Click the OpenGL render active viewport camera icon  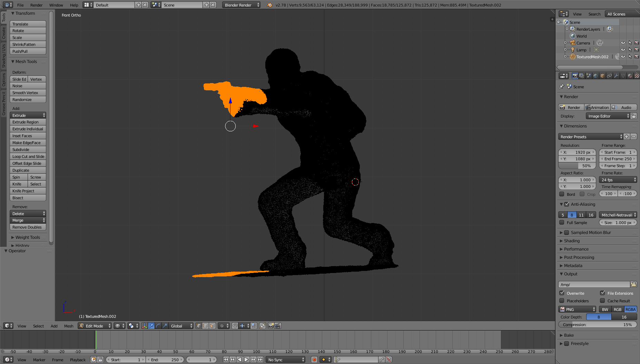(x=271, y=326)
